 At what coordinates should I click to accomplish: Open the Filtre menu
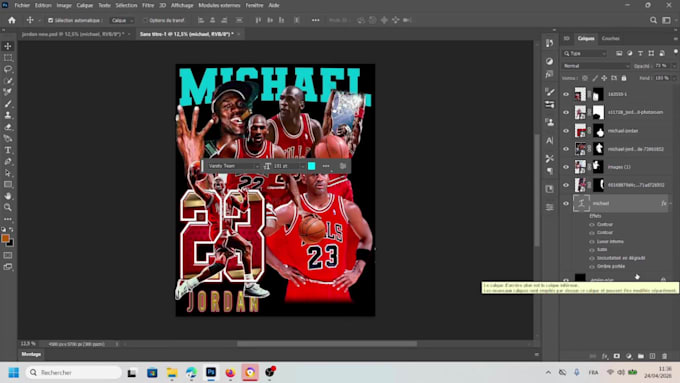click(x=148, y=5)
